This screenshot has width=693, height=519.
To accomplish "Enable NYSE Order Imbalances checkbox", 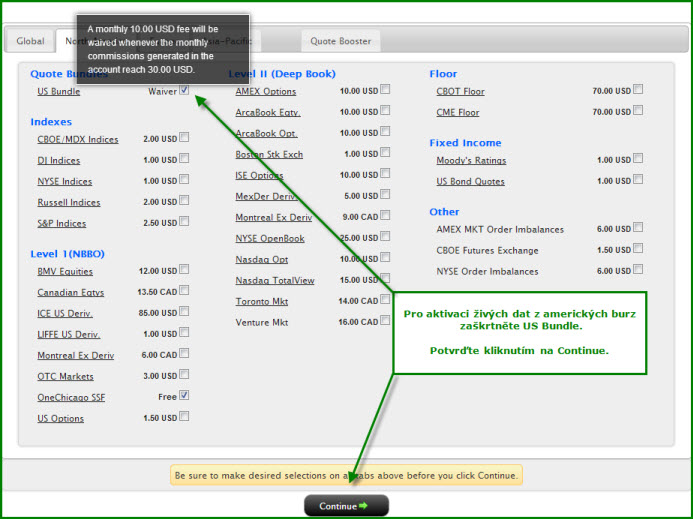I will tap(638, 269).
